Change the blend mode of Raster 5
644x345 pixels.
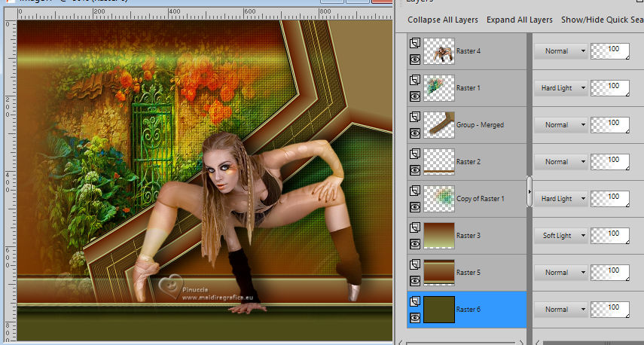pyautogui.click(x=560, y=272)
